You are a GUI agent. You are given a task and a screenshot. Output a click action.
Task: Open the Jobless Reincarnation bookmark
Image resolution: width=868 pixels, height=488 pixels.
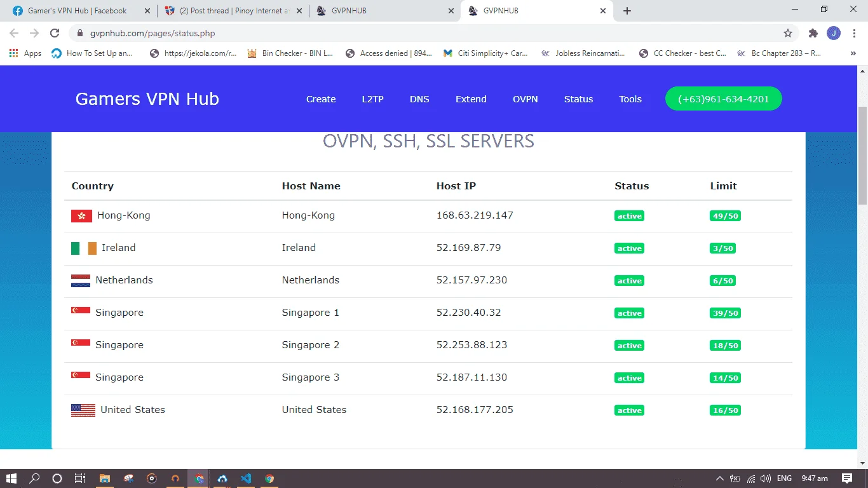click(583, 53)
